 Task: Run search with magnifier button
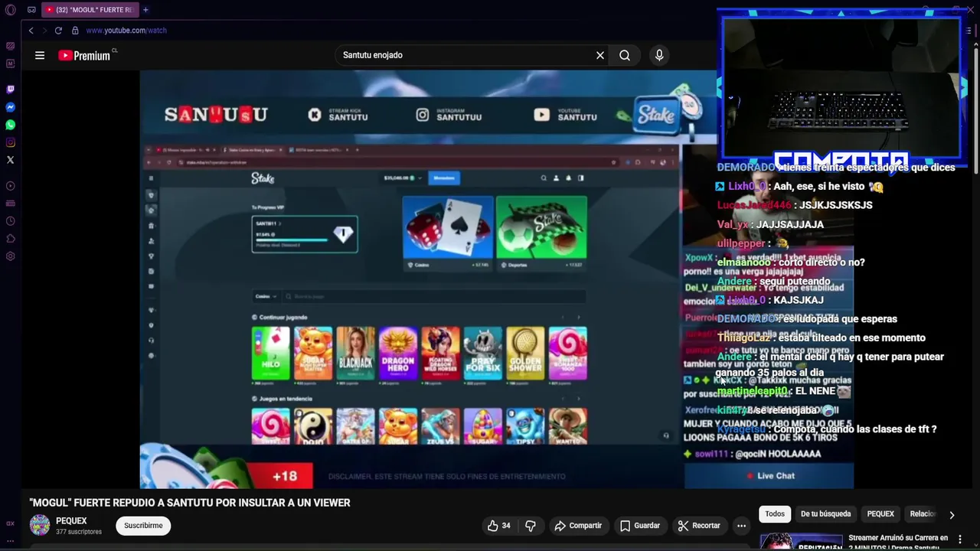[x=625, y=55]
